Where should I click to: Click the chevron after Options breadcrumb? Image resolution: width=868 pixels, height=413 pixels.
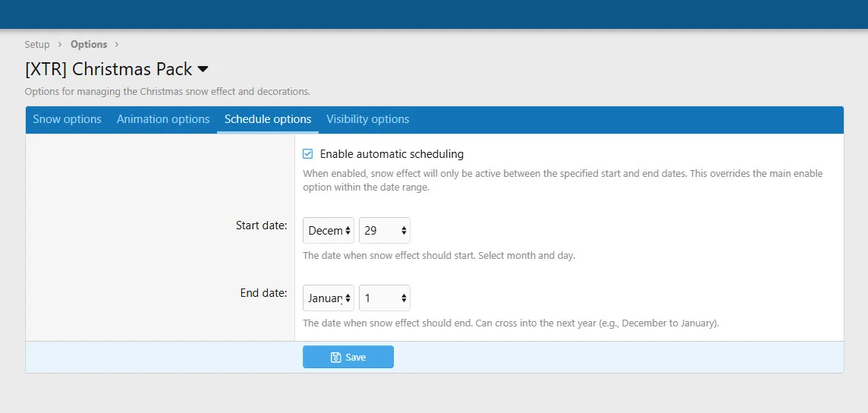[117, 45]
